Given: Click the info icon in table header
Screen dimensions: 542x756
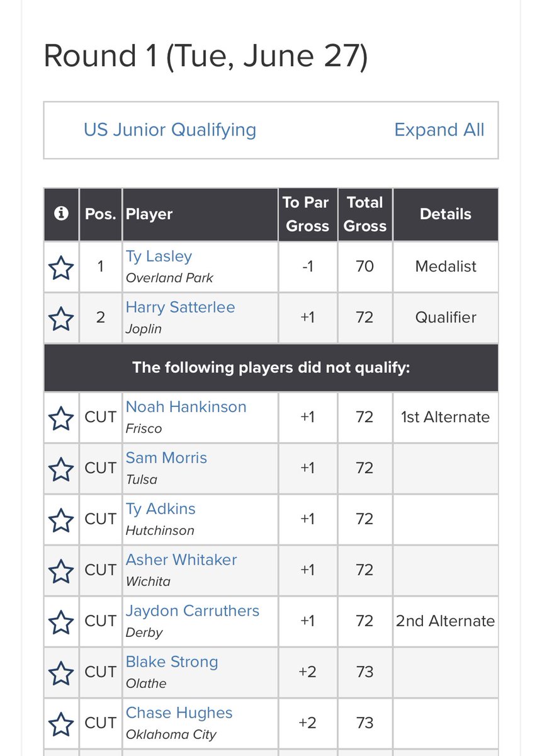Looking at the screenshot, I should (x=61, y=214).
